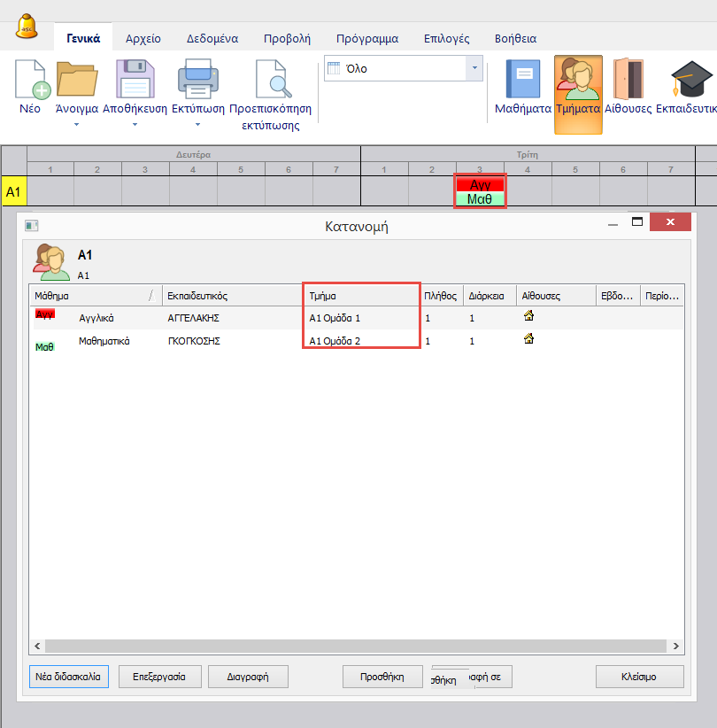This screenshot has width=717, height=728.
Task: Expand the Εκτύπωση dropdown arrow
Action: pos(197,125)
